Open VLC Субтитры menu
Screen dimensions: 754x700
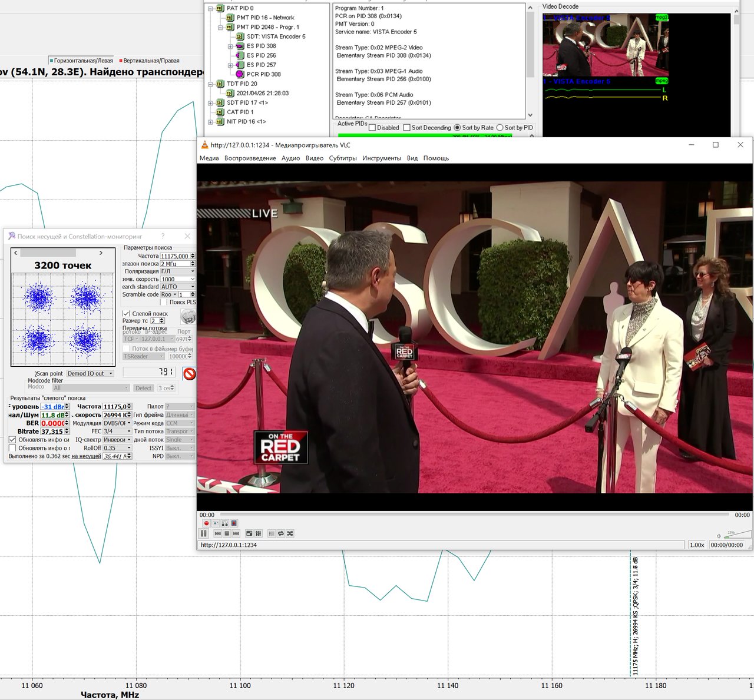click(343, 158)
